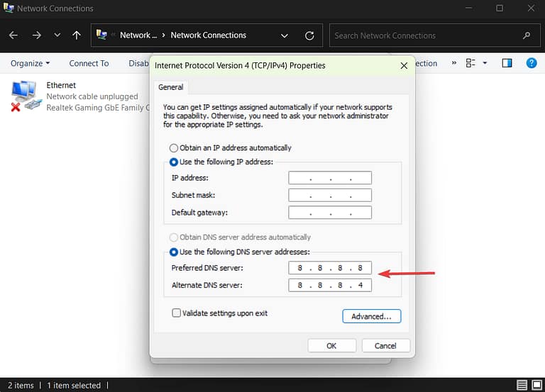The height and width of the screenshot is (392, 545).
Task: Open the recent locations chevron
Action: (x=57, y=35)
